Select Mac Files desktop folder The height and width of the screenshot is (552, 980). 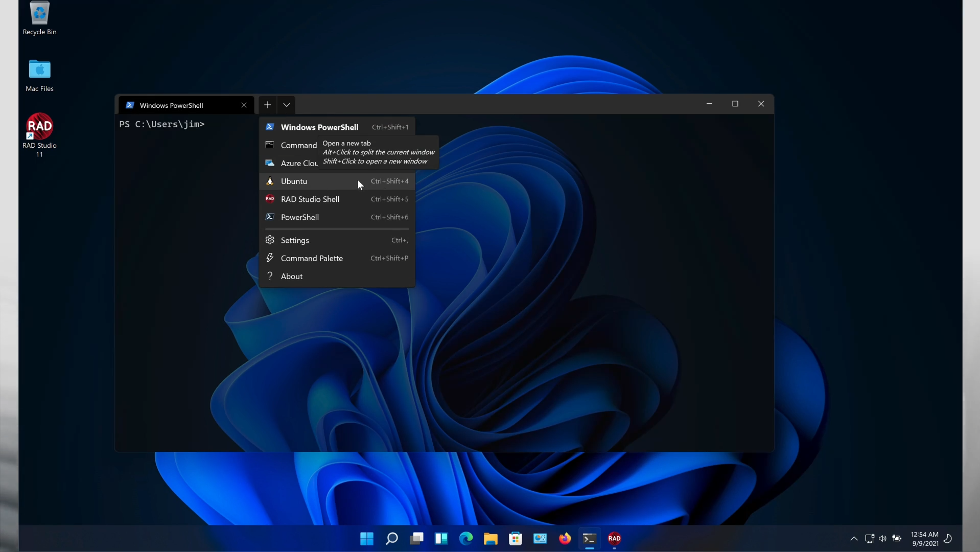[x=39, y=75]
